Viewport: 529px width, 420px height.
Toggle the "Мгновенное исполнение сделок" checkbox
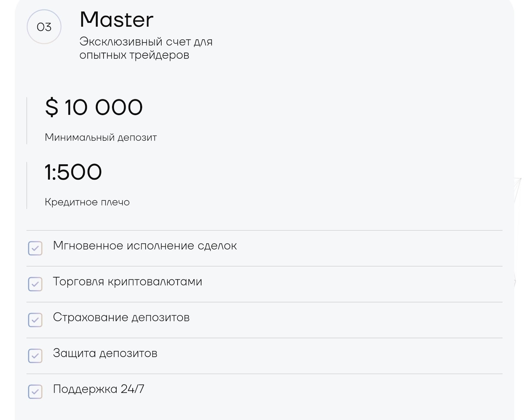point(35,248)
